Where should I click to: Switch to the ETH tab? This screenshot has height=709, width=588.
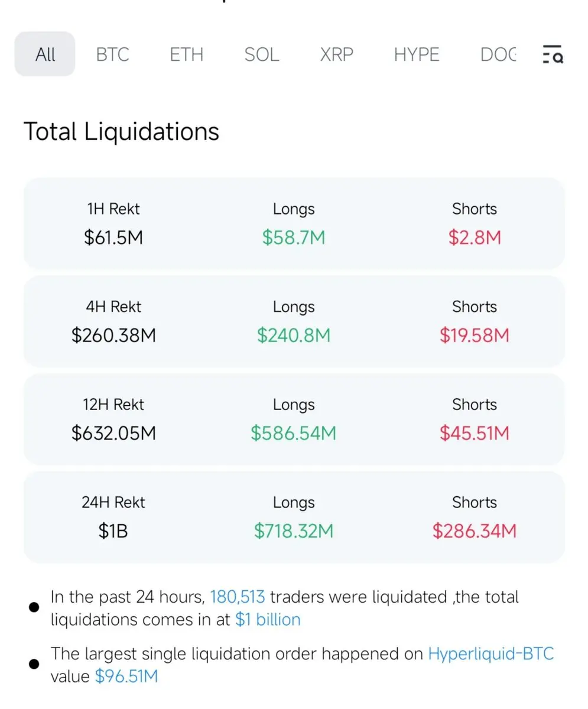click(186, 55)
